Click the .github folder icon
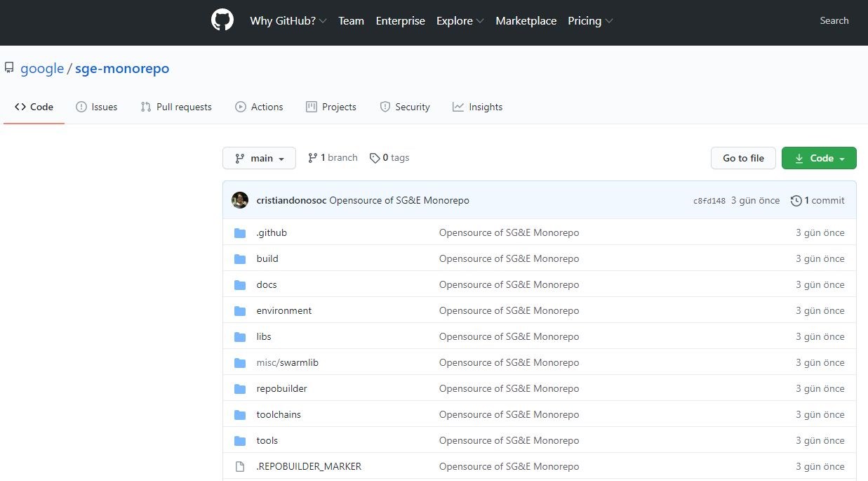Image resolution: width=868 pixels, height=481 pixels. pyautogui.click(x=240, y=232)
